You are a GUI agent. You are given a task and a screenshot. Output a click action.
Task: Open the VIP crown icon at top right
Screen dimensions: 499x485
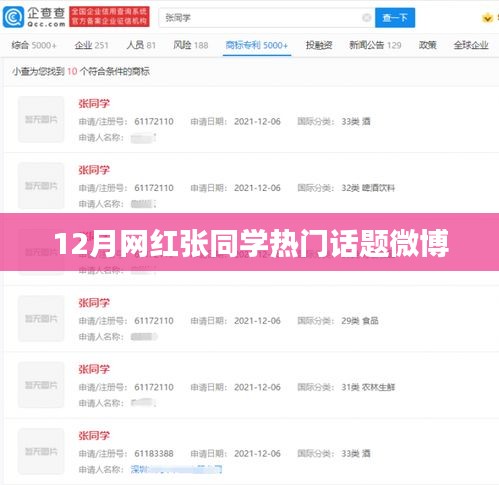pos(487,18)
